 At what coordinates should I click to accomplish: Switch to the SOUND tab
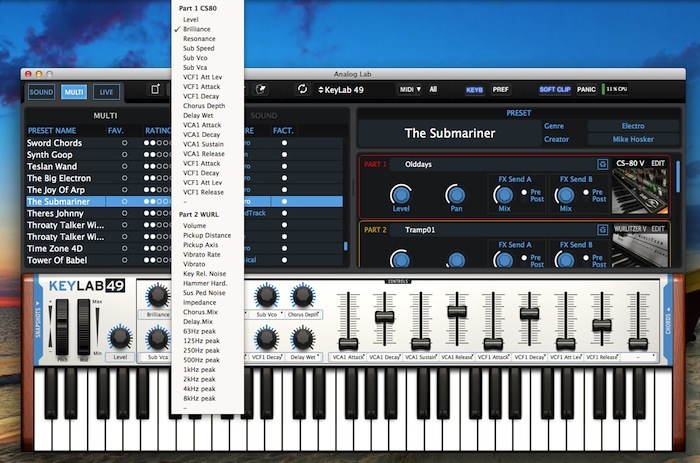tap(42, 92)
